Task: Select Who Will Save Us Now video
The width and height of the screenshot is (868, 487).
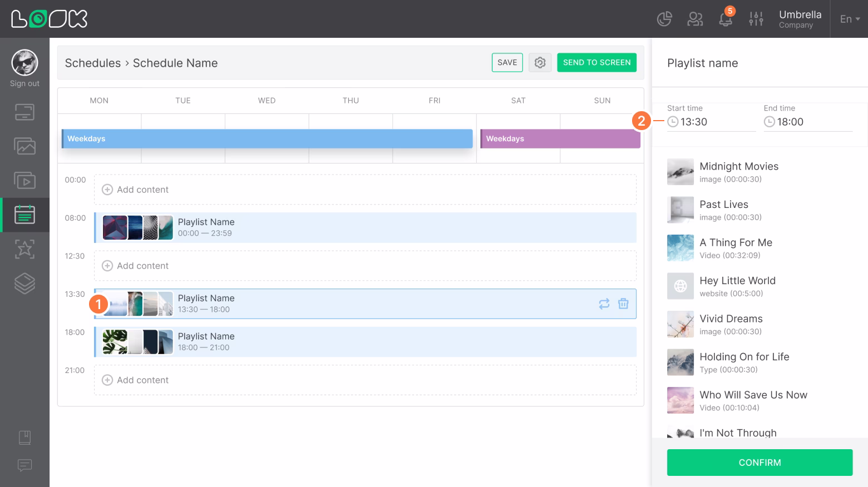Action: pos(759,400)
